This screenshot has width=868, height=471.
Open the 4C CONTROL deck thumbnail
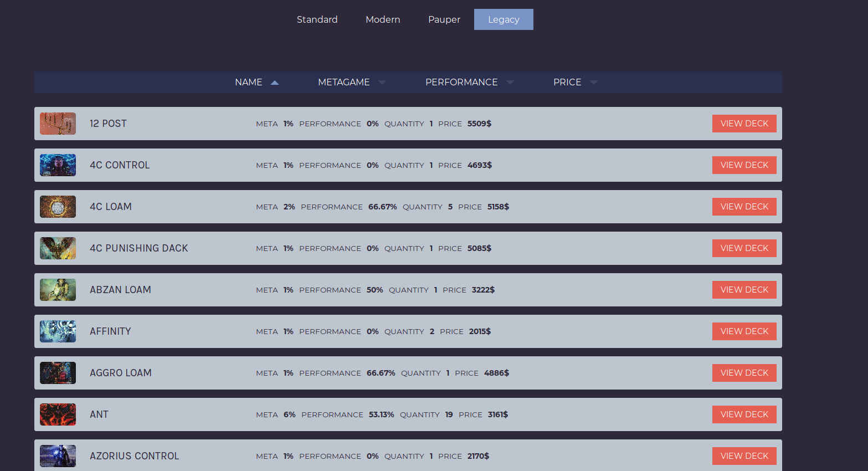click(58, 165)
